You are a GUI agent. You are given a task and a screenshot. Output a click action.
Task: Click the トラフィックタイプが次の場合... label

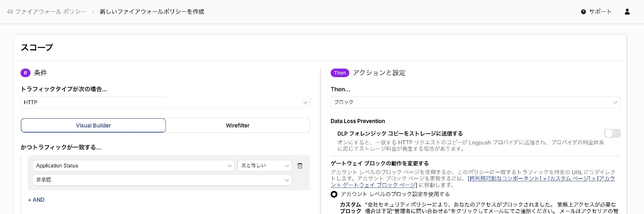(x=64, y=89)
